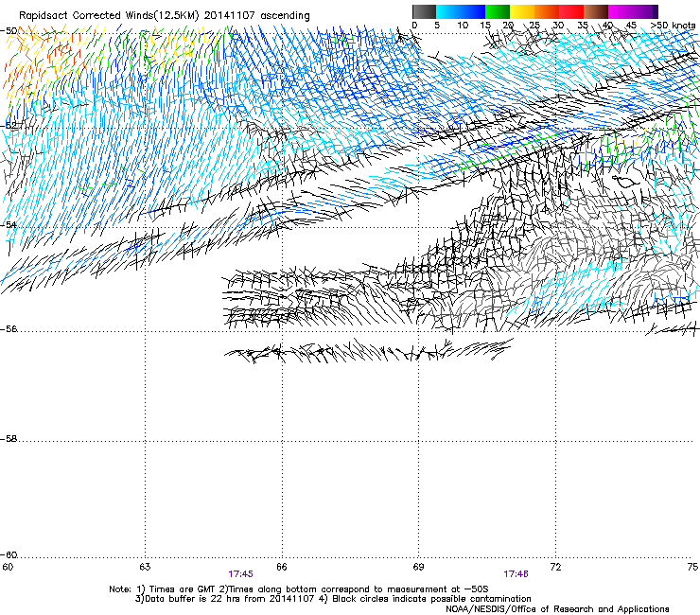Click the NOAA/NESDIS credit line
Screen dimensions: 700x615
click(x=557, y=609)
